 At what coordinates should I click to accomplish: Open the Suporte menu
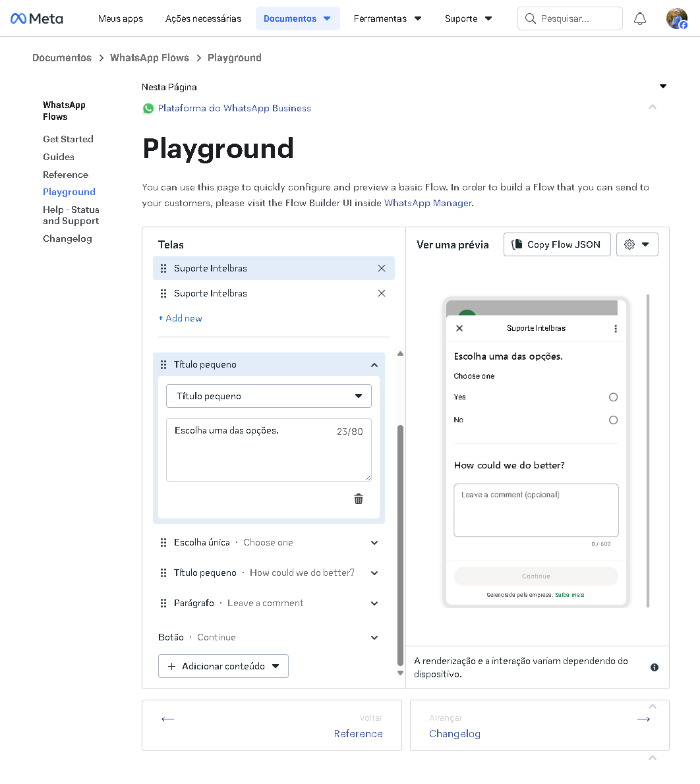[x=469, y=18]
